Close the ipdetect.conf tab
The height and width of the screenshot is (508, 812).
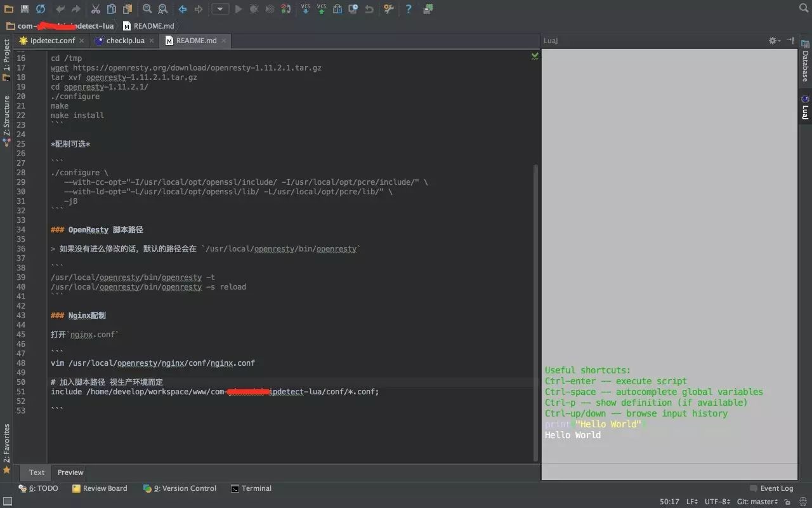pyautogui.click(x=82, y=41)
